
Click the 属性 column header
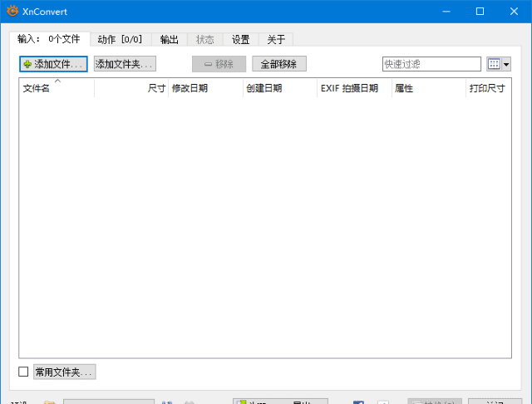pyautogui.click(x=429, y=88)
